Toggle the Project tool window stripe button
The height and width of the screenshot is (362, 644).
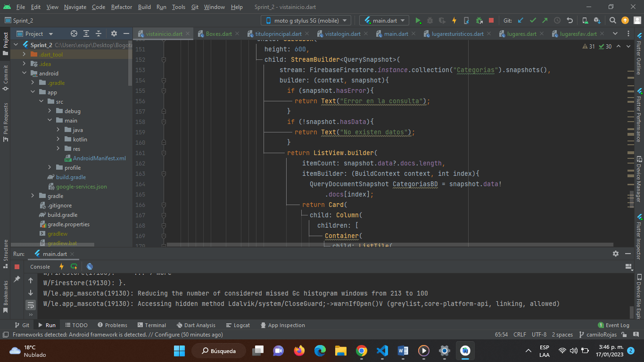click(x=6, y=44)
